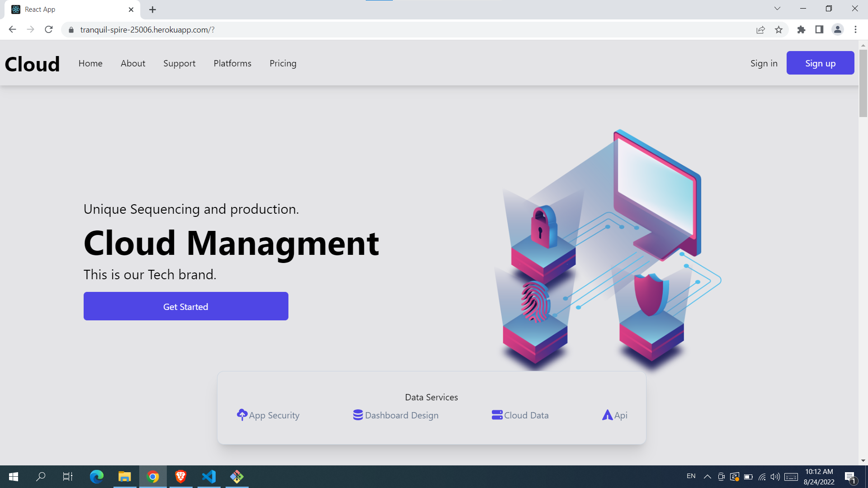Image resolution: width=868 pixels, height=488 pixels.
Task: Click the share icon in the address bar
Action: pyautogui.click(x=761, y=29)
